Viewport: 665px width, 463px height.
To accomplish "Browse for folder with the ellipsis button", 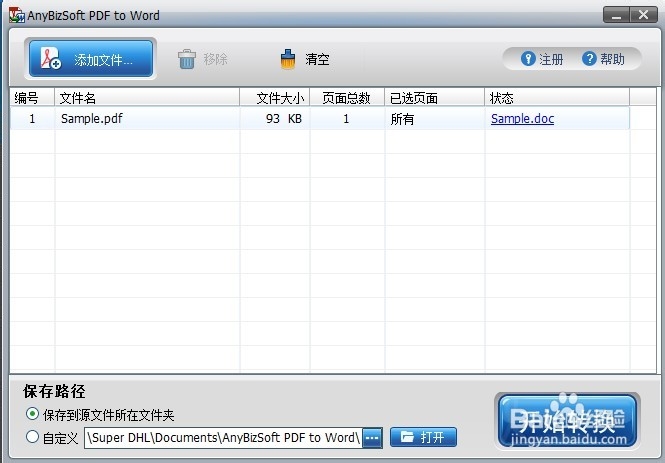I will (373, 438).
